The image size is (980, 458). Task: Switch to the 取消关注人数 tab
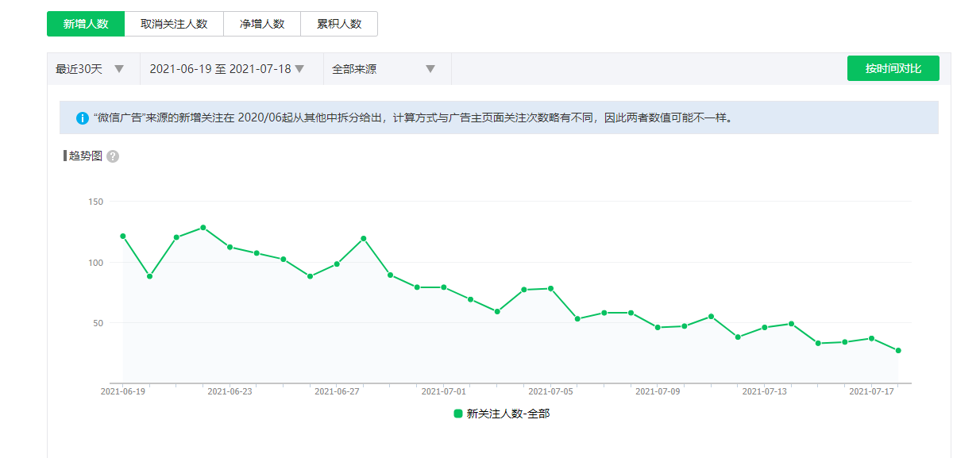tap(174, 24)
